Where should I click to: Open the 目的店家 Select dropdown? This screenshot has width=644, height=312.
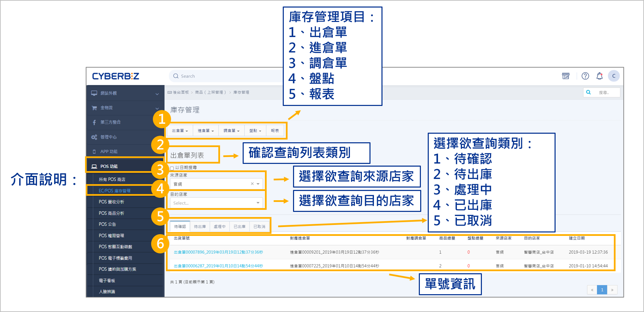coord(217,203)
